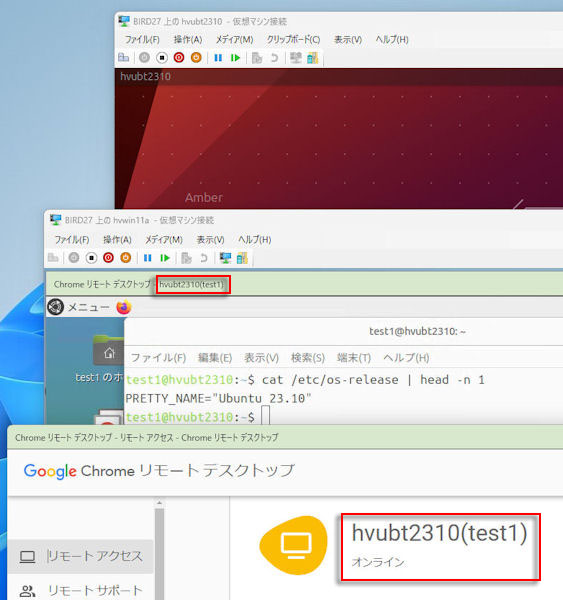Open 操作(A) menu in hvwin11a window

point(117,240)
